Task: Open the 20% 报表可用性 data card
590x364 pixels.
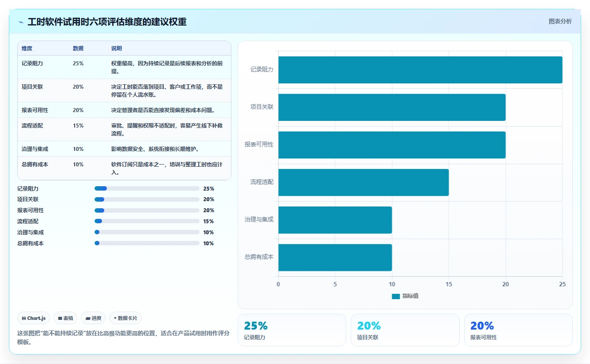Action: point(518,330)
